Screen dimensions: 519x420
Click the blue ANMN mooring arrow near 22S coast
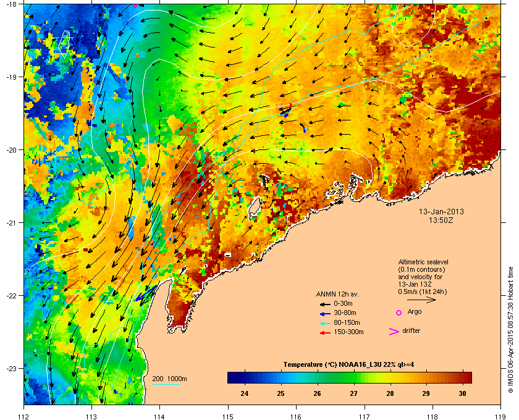(145, 293)
